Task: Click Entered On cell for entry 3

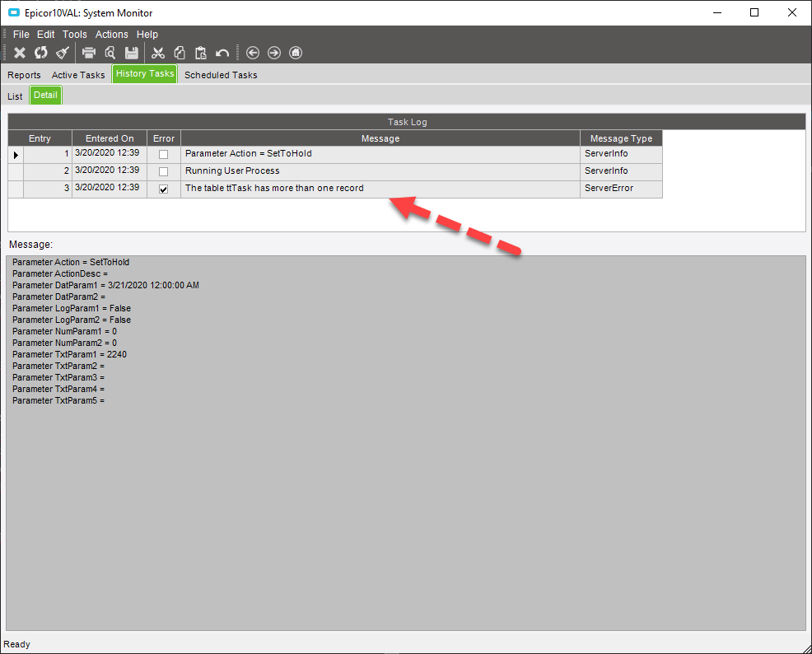Action: coord(110,188)
